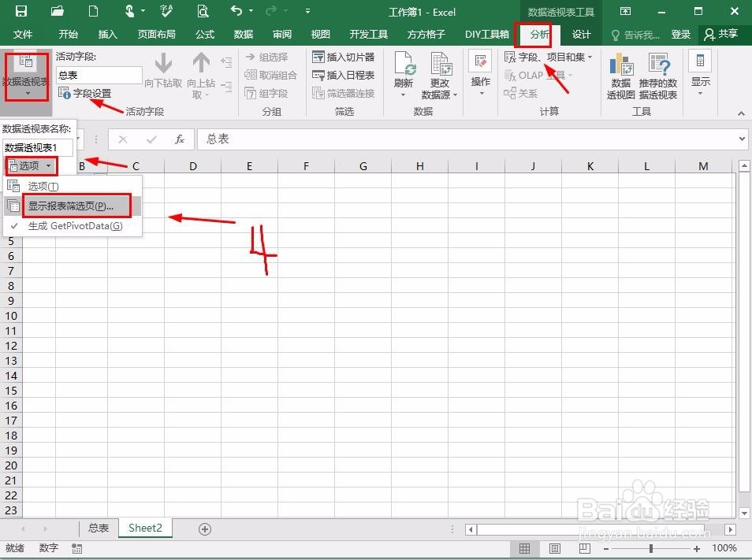The image size is (752, 560).
Task: Click 更改数据源 change data source
Action: [x=439, y=75]
